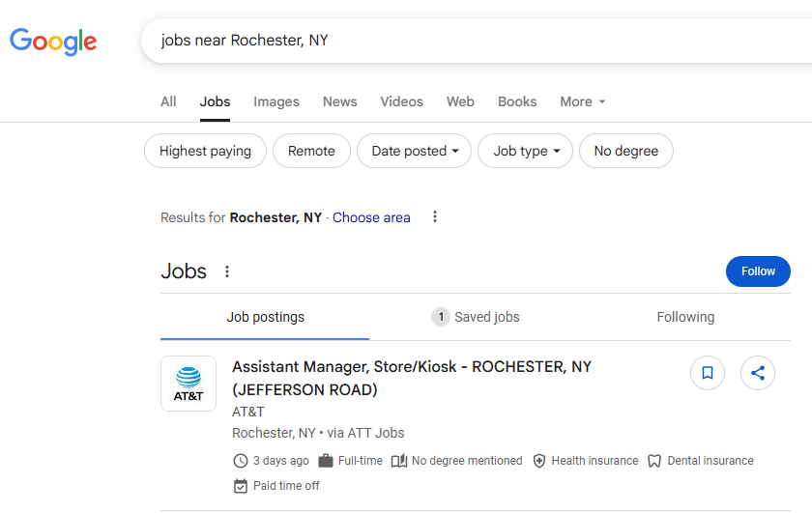Select the Jobs search tab
The height and width of the screenshot is (513, 812).
215,101
